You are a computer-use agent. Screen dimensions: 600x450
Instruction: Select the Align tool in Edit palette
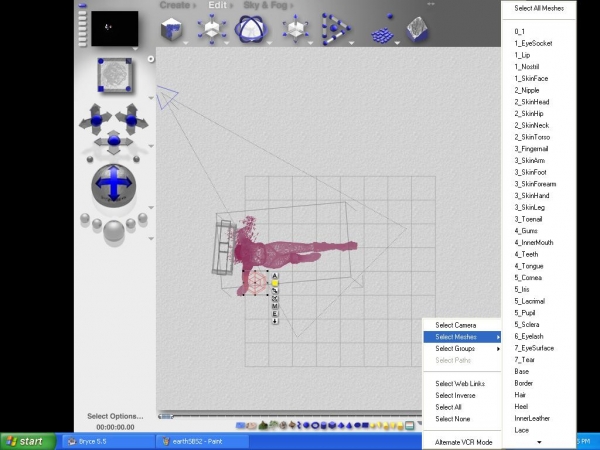point(336,29)
